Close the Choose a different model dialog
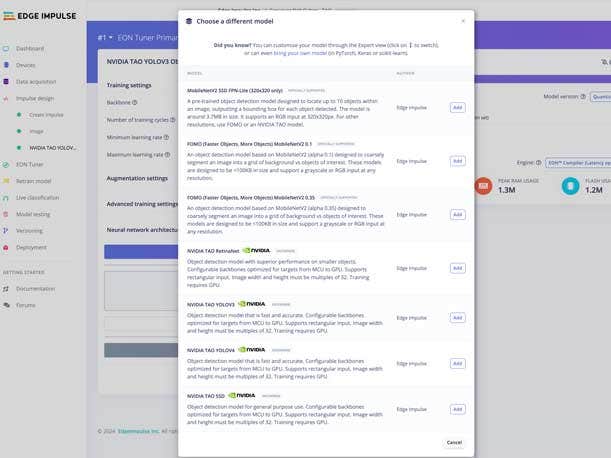 tap(462, 20)
